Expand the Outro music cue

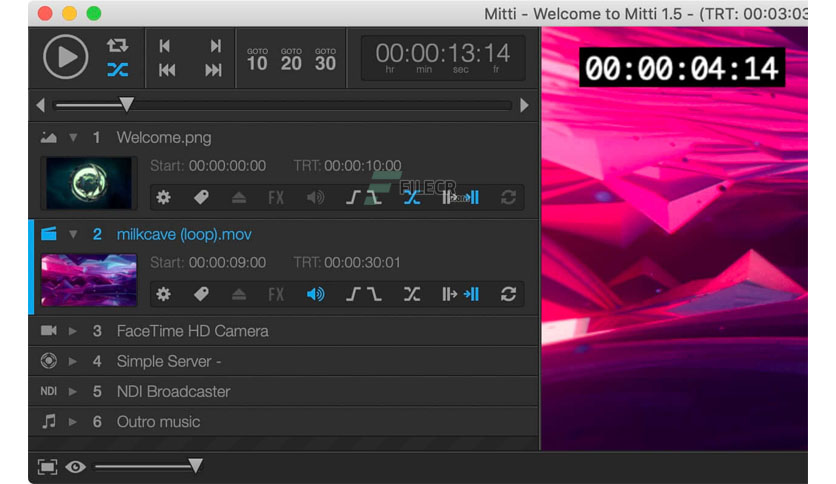73,422
